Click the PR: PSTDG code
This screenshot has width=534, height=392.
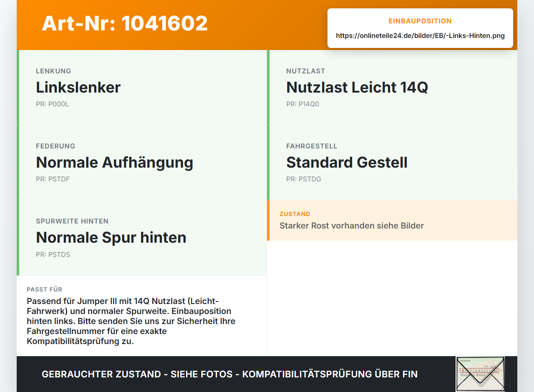pyautogui.click(x=303, y=179)
